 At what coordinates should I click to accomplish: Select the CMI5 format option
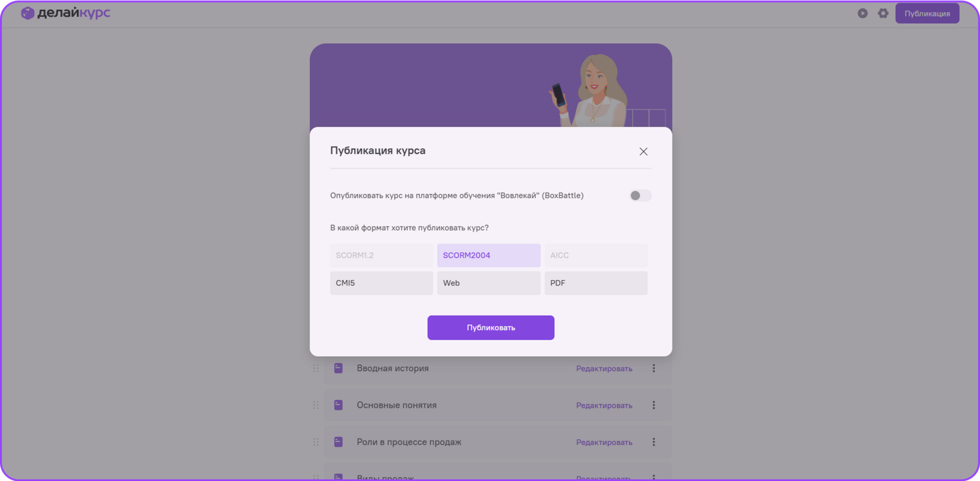pos(381,283)
